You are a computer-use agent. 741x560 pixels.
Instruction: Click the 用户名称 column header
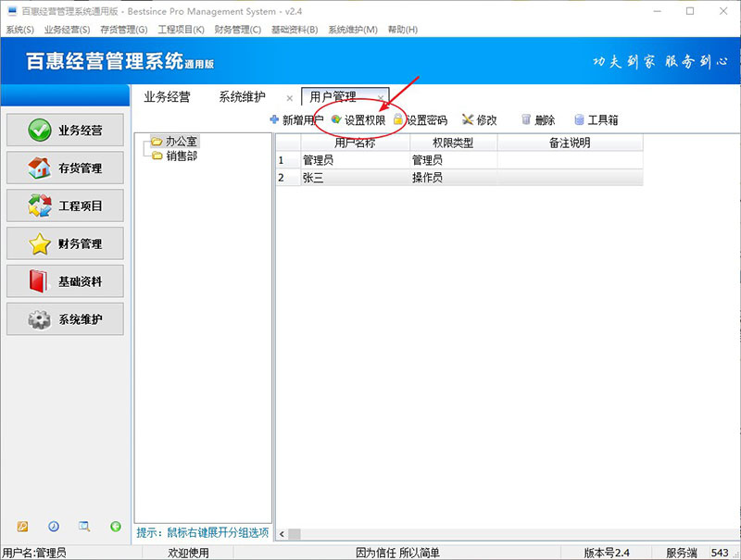(x=355, y=143)
